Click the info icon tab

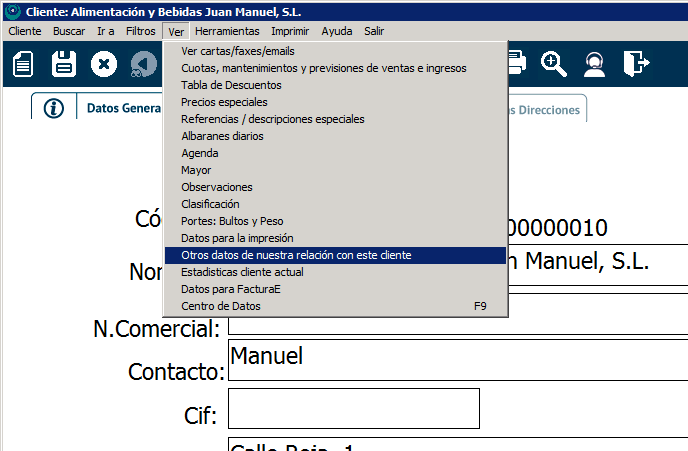click(x=54, y=108)
